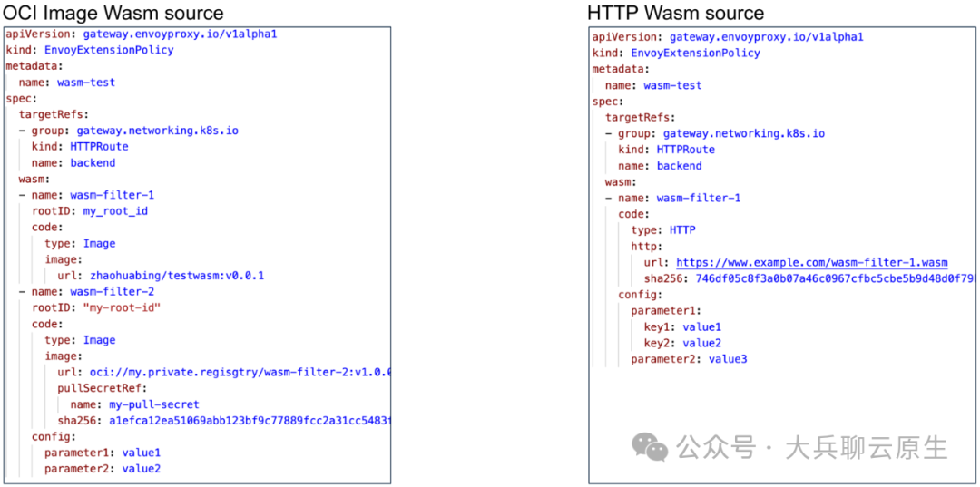Click the OCI Image Wasm source heading

[113, 12]
